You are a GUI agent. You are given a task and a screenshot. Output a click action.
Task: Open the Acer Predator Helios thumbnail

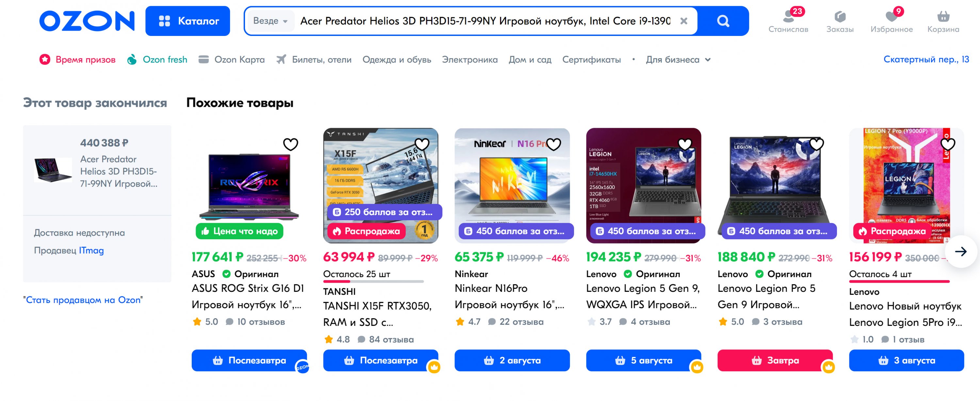[x=53, y=170]
